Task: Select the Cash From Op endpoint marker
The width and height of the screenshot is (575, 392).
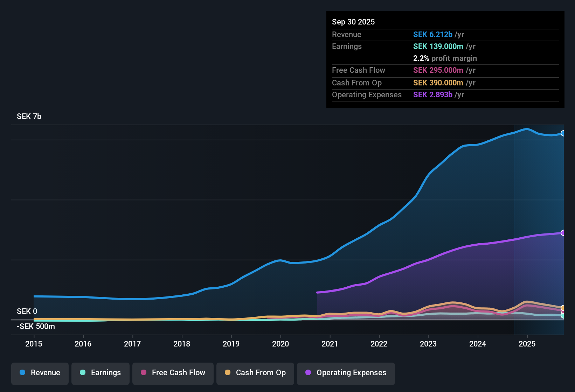Action: (x=563, y=308)
